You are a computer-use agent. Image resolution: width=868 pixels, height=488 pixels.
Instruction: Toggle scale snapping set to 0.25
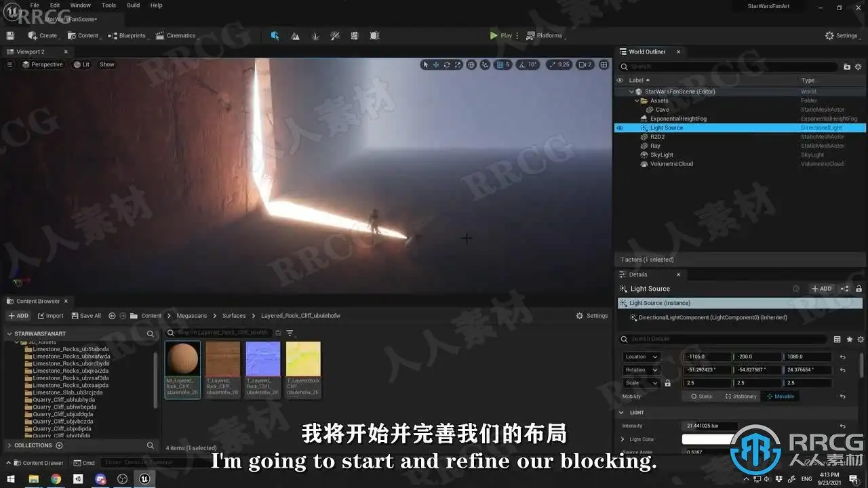pos(559,65)
